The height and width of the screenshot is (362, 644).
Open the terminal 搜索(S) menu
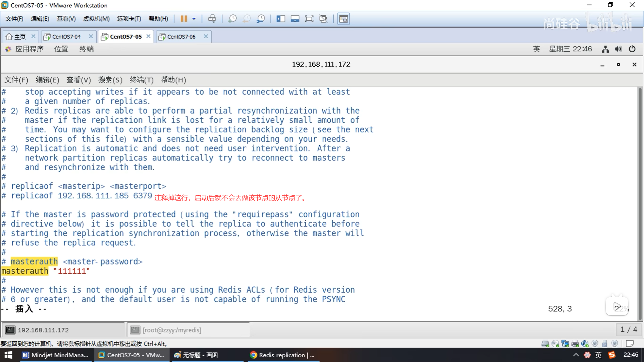pyautogui.click(x=110, y=80)
